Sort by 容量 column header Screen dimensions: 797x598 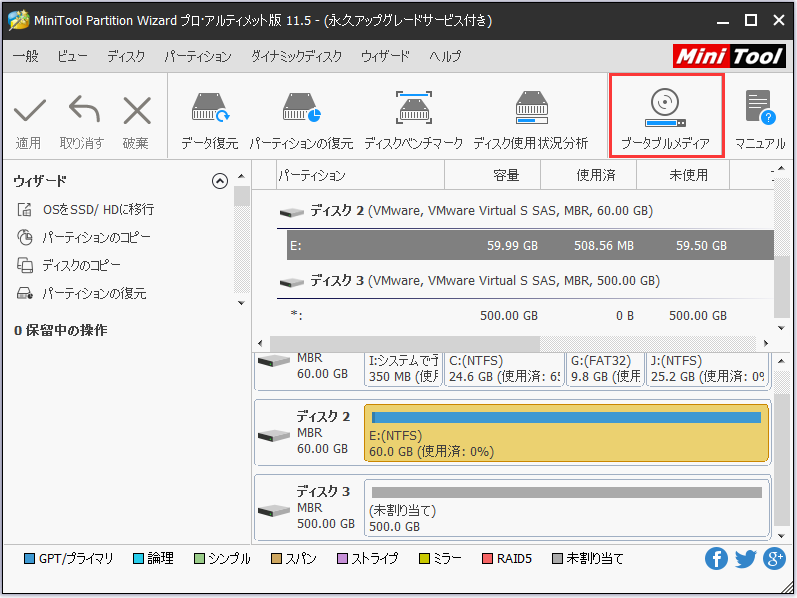pos(493,175)
